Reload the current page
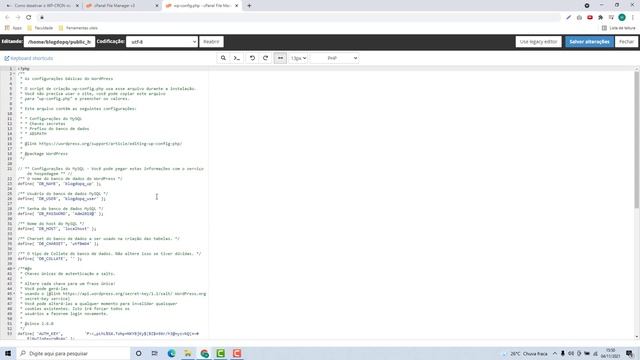The width and height of the screenshot is (640, 360). coord(29,17)
